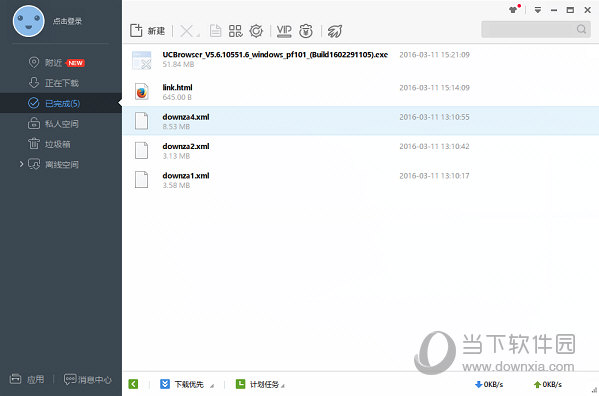Click the magnifier search icon

click(x=581, y=29)
